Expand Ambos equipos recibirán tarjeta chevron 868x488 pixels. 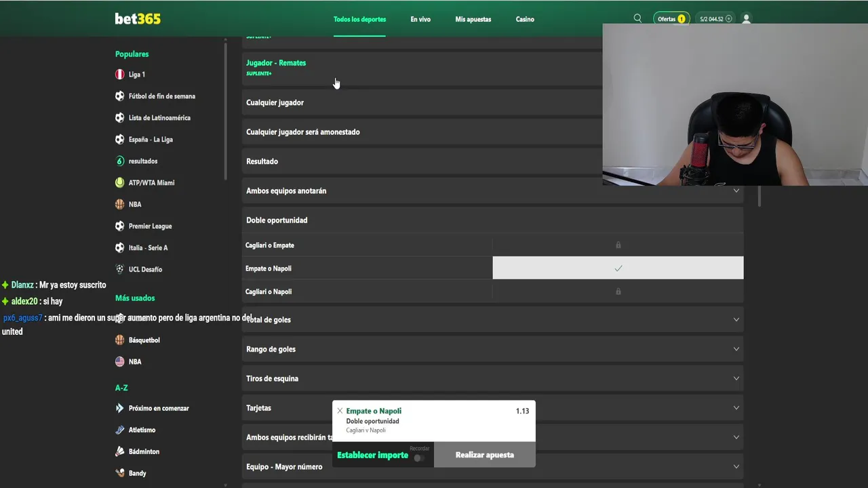736,437
